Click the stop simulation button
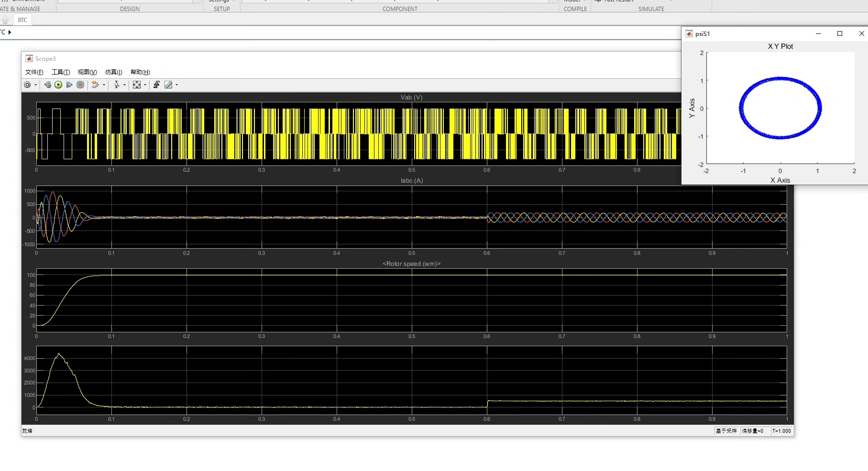This screenshot has height=471, width=868. (x=80, y=85)
